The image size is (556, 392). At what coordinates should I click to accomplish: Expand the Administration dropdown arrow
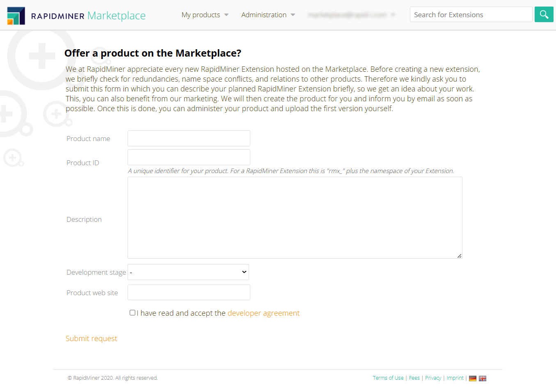click(293, 15)
